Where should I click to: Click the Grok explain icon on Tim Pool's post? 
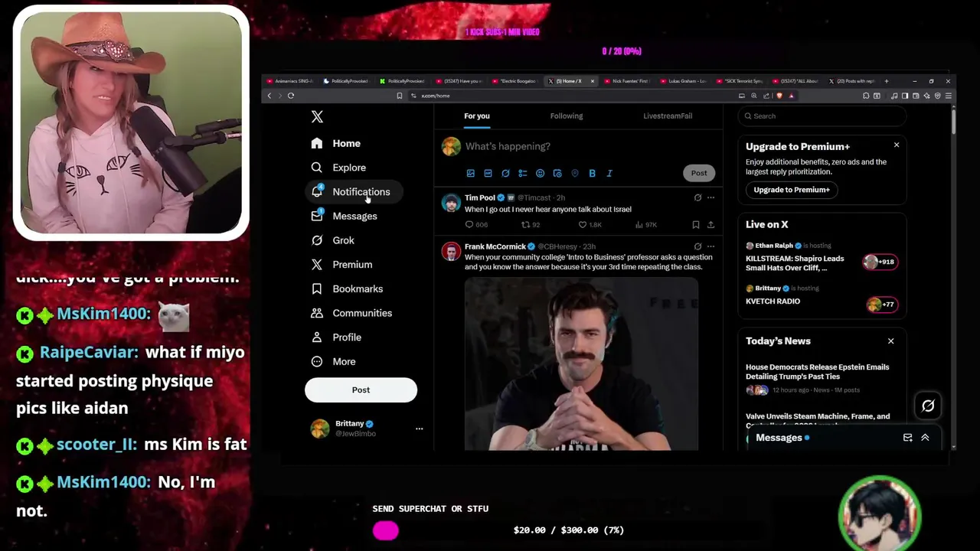tap(697, 197)
